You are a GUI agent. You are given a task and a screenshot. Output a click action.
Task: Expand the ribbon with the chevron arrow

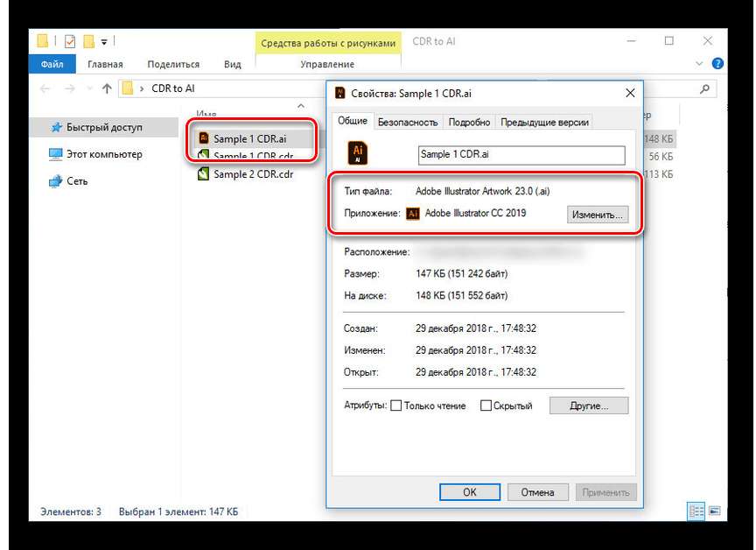click(699, 64)
